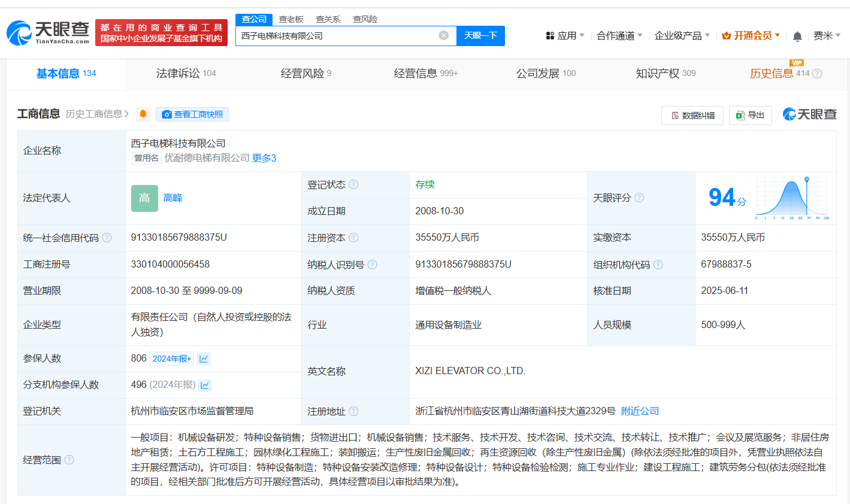The image size is (850, 504).
Task: Open the 附近公司 link
Action: click(x=640, y=411)
